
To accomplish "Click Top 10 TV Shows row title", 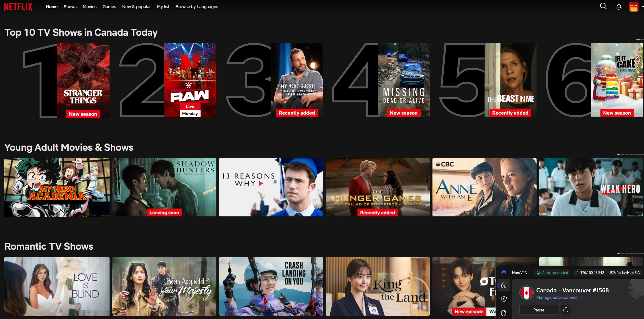I will pos(81,32).
